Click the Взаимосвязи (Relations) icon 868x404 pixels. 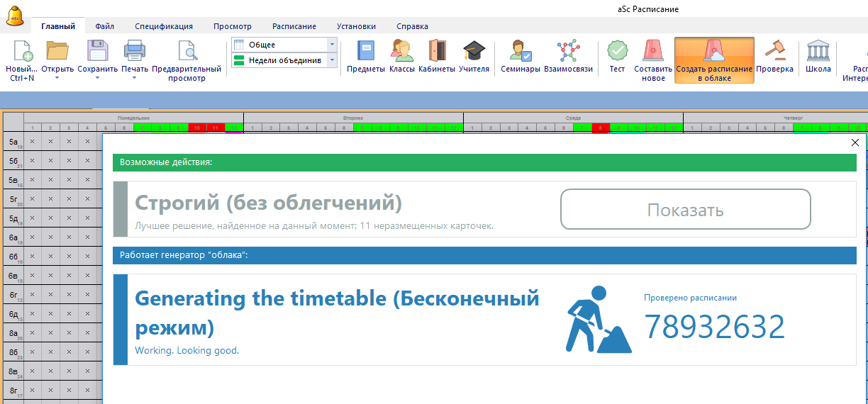[567, 52]
